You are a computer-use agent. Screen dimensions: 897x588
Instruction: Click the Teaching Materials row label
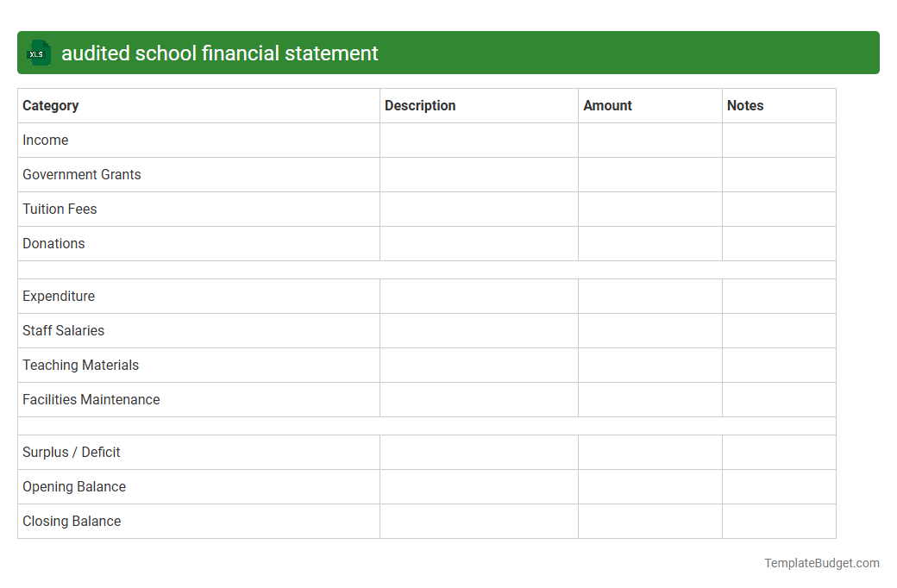tap(80, 365)
